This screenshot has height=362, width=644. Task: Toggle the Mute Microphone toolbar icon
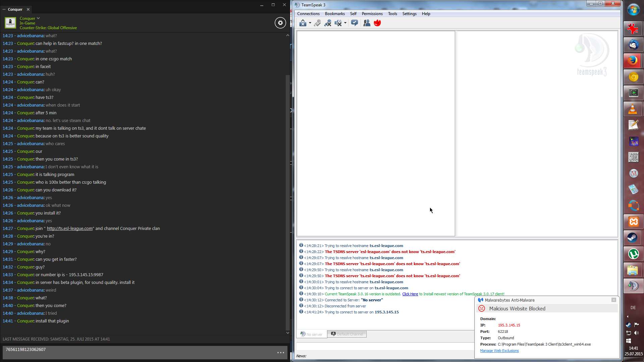tap(328, 23)
